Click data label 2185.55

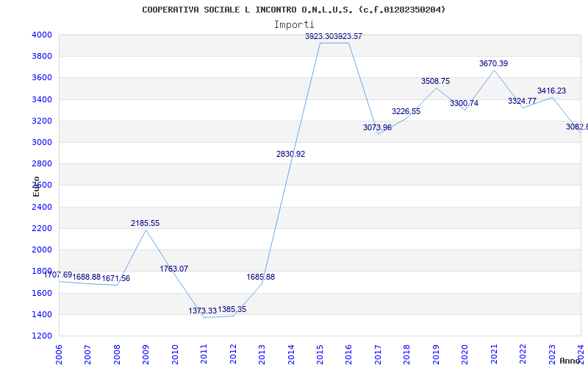[145, 224]
